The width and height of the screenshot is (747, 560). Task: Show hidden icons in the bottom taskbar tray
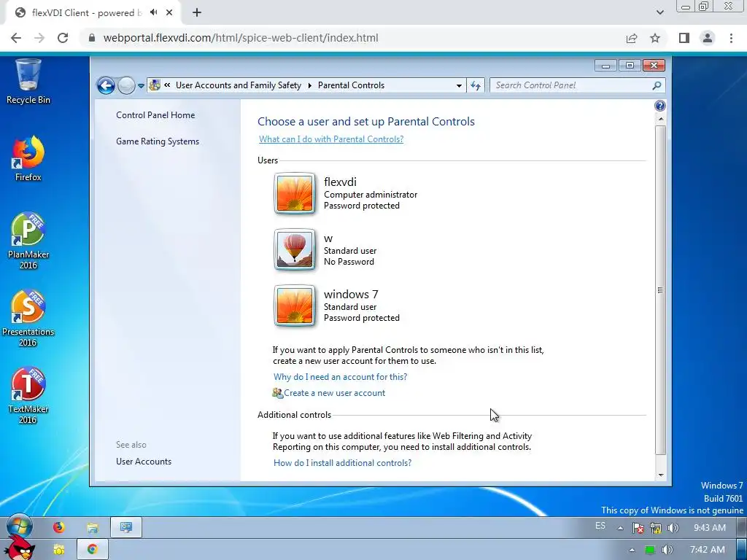[x=632, y=550]
